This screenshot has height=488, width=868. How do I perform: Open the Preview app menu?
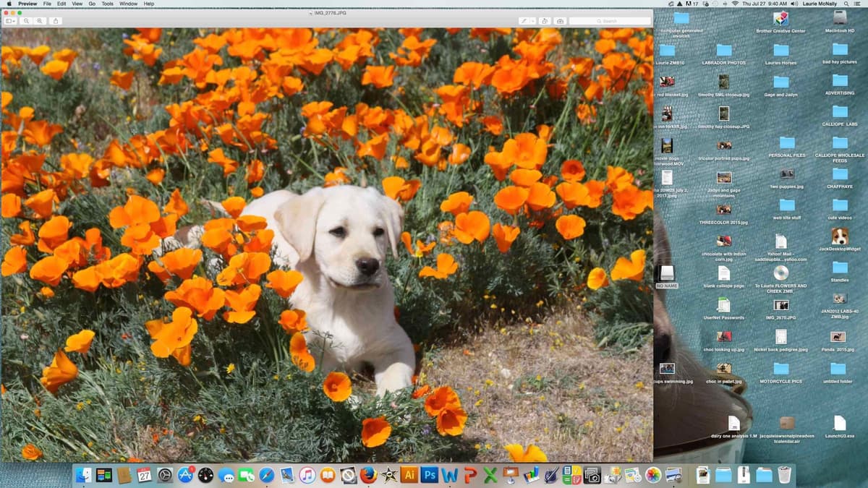point(27,4)
